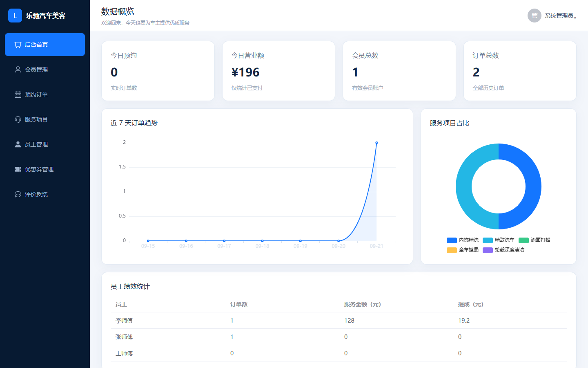The image size is (588, 368).
Task: Open 会员管理 menu item
Action: pos(45,70)
